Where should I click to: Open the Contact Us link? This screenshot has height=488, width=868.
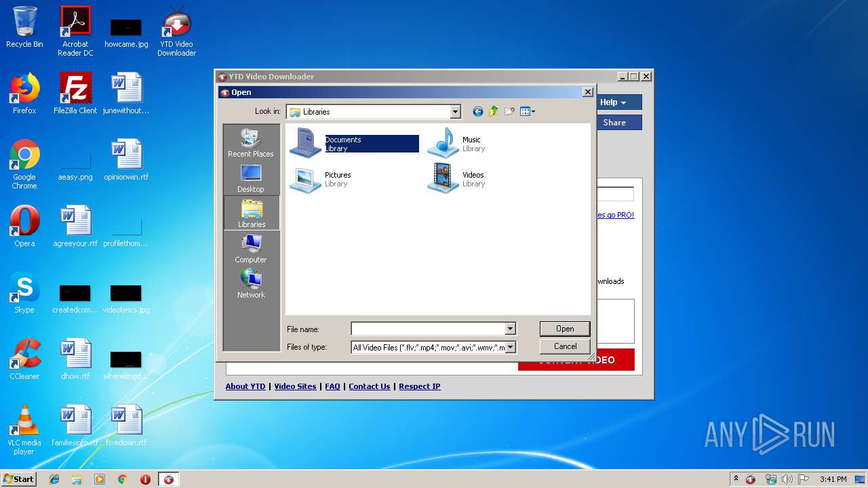click(x=370, y=386)
